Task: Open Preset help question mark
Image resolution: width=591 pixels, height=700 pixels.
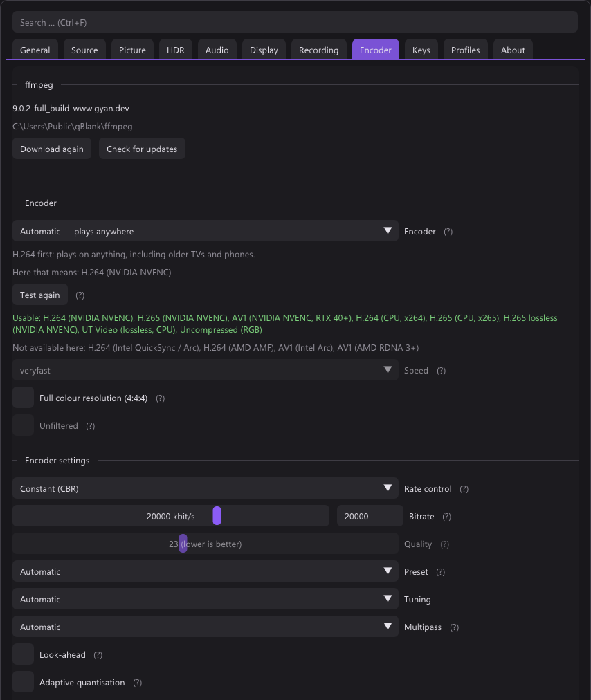Action: [440, 572]
